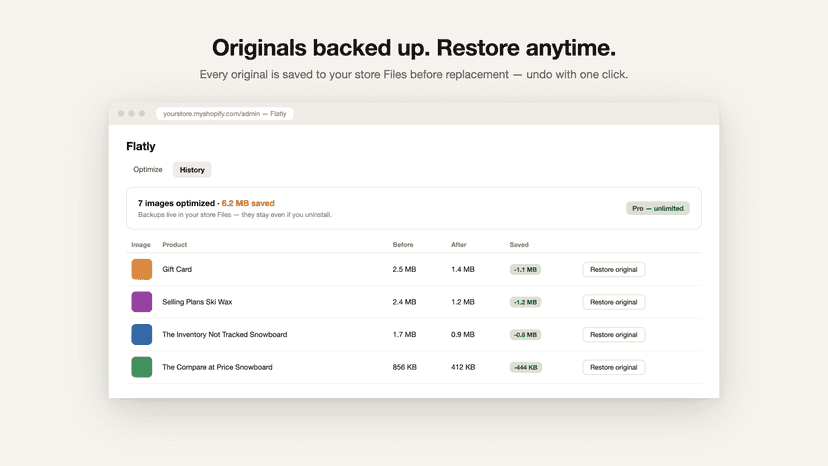The height and width of the screenshot is (466, 828).
Task: Click the Gift Card product name
Action: pos(177,269)
